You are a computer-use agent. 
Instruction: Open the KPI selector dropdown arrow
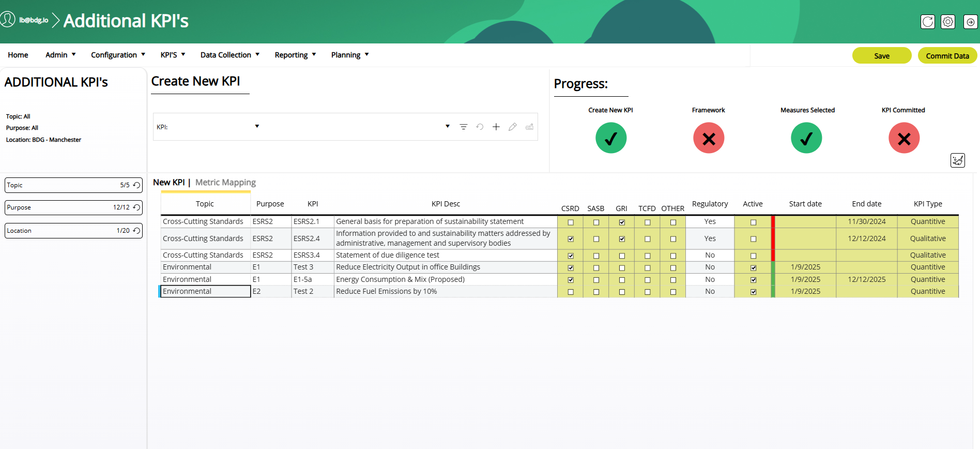[257, 126]
